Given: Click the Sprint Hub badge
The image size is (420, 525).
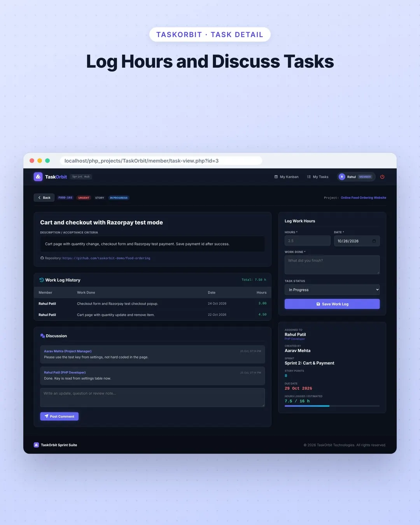Looking at the screenshot, I should pos(81,177).
